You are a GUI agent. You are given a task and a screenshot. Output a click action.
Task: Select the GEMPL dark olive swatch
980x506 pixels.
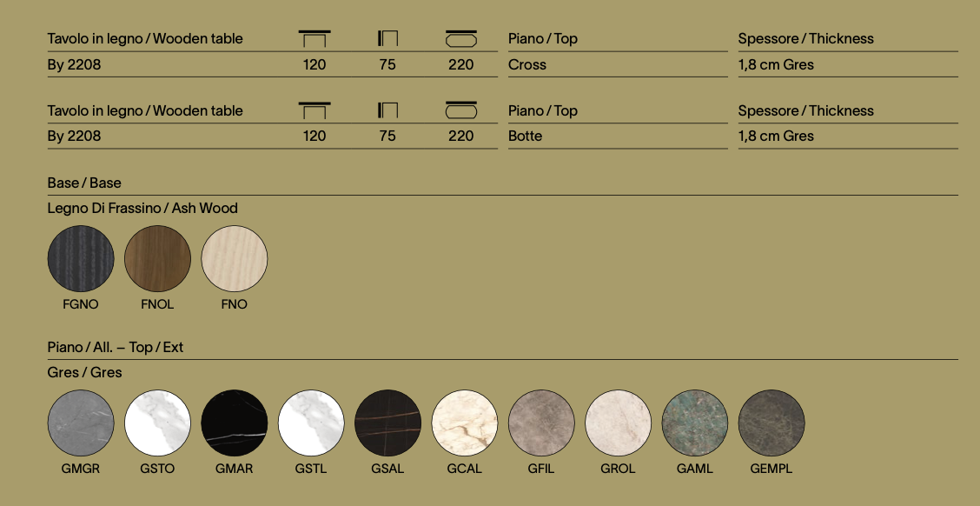(x=771, y=423)
